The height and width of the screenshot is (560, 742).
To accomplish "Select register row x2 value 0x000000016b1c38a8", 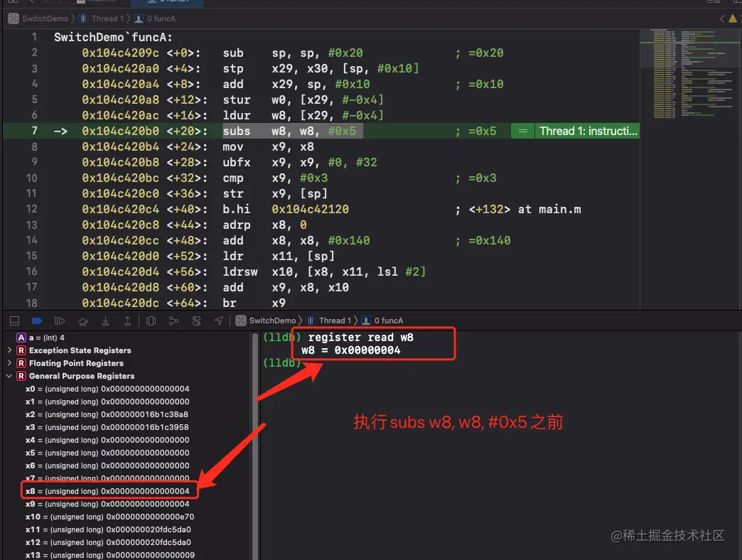I will [x=107, y=414].
